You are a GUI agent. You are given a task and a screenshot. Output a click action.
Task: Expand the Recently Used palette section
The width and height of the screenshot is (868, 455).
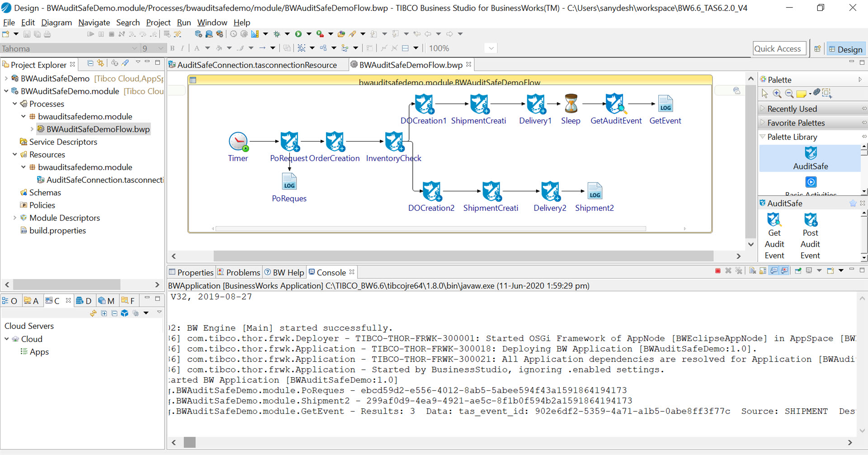(x=792, y=109)
